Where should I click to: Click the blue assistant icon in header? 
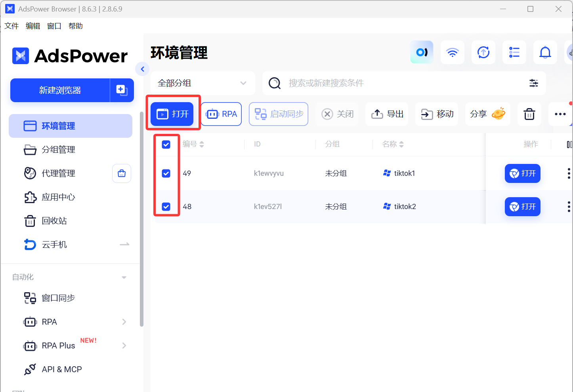pos(422,52)
